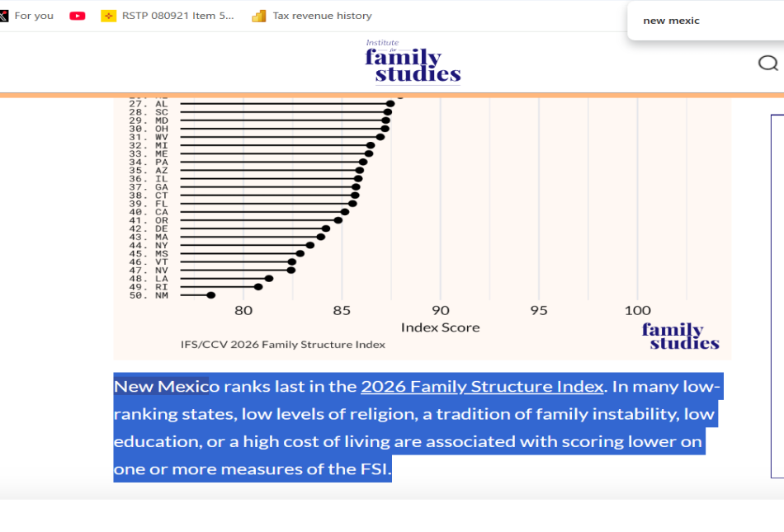784x532 pixels.
Task: Click the chart caption 'IFS/CCV 2026 Family Structure Index'
Action: click(283, 344)
